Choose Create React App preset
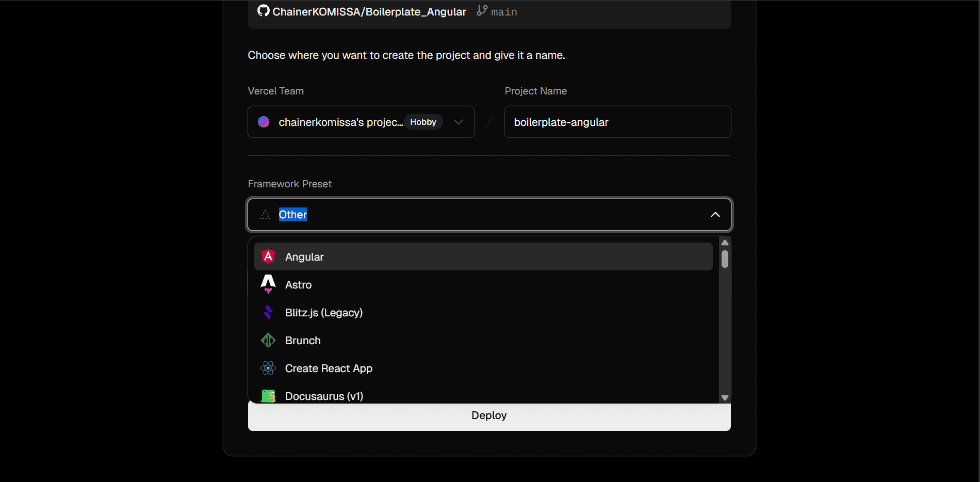 [329, 368]
